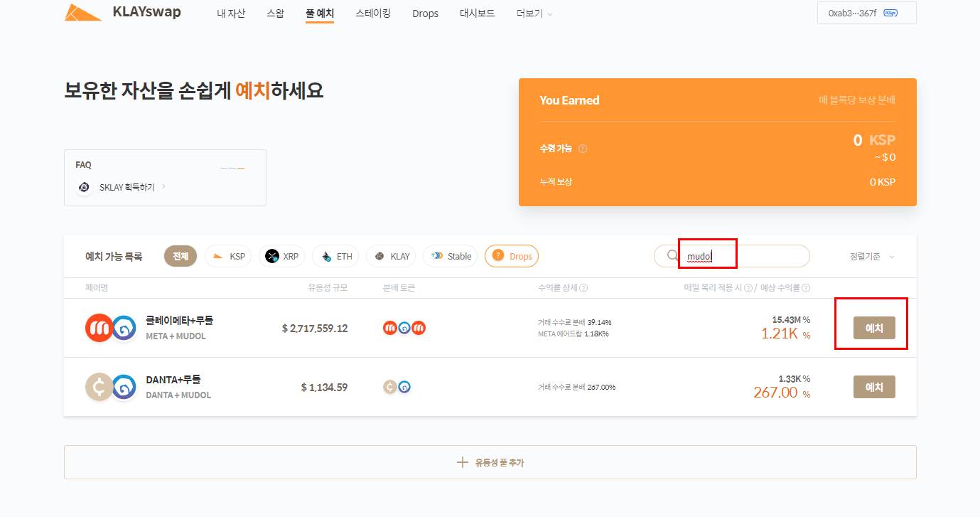Screen dimensions: 980x517
Task: Click the 유동성 풀 추가 button
Action: (490, 462)
